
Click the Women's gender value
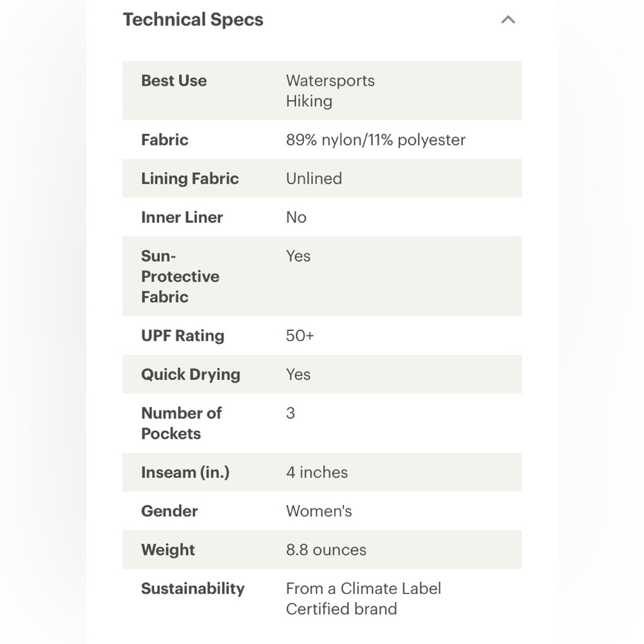[x=319, y=511]
